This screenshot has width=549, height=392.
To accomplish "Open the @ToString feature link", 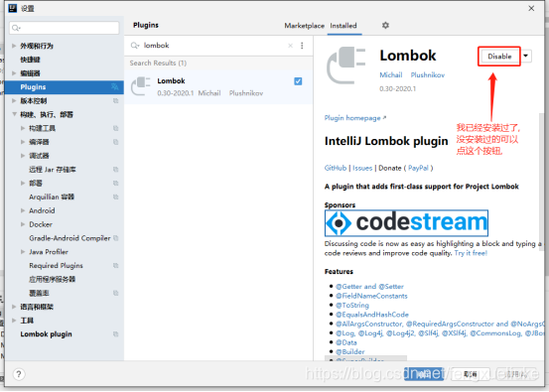I will point(352,306).
